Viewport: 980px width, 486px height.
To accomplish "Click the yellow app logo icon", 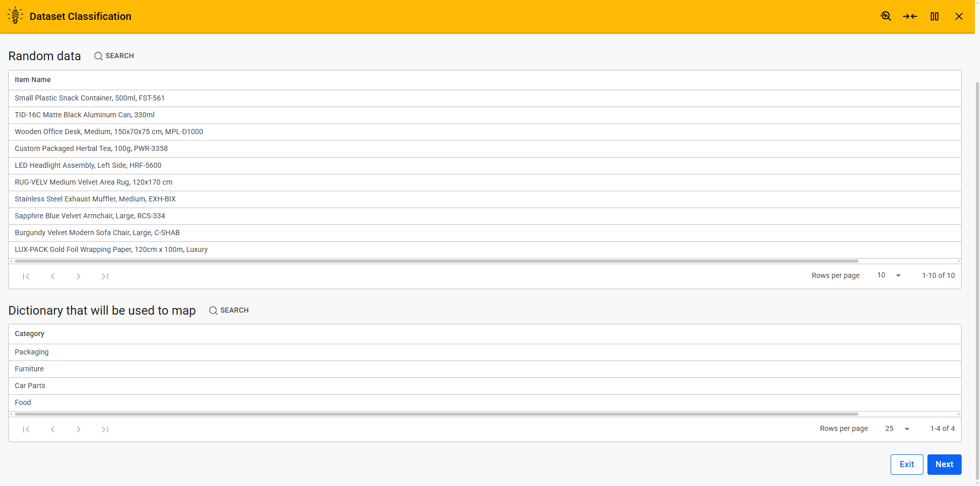I will 15,15.
